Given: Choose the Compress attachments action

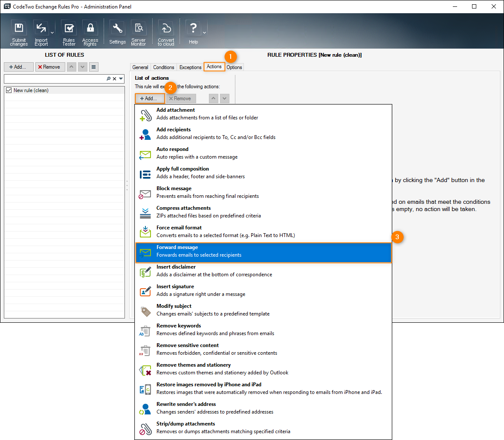Looking at the screenshot, I should click(263, 212).
